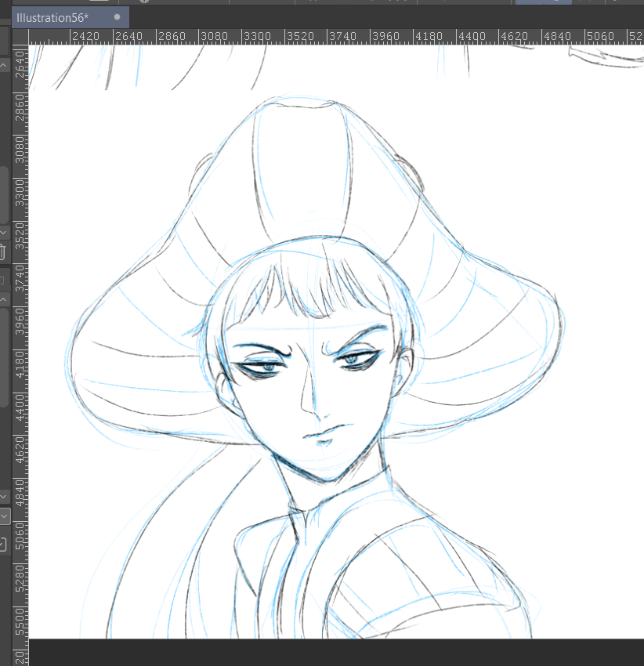
Task: Click the scroll-down arrow above the trash icon
Action: coord(3,233)
